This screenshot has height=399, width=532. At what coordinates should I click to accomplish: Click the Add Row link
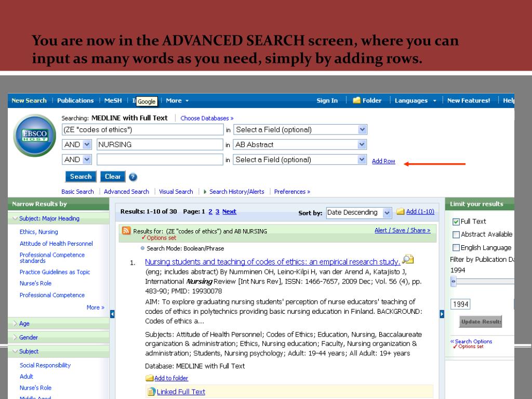pos(383,161)
